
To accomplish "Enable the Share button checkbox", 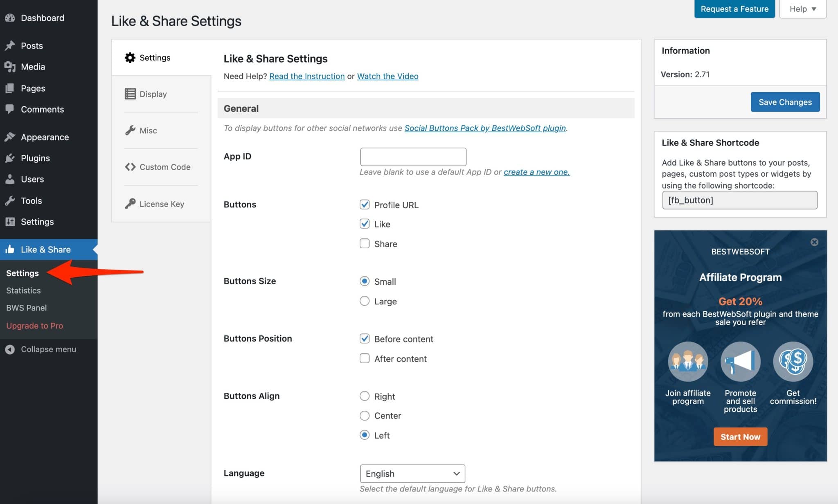I will [x=364, y=244].
